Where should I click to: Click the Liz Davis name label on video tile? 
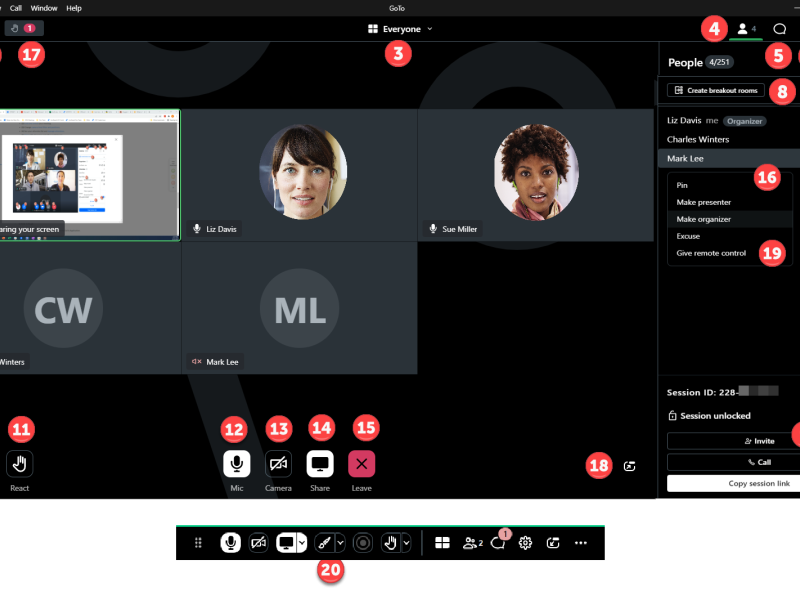(x=214, y=229)
